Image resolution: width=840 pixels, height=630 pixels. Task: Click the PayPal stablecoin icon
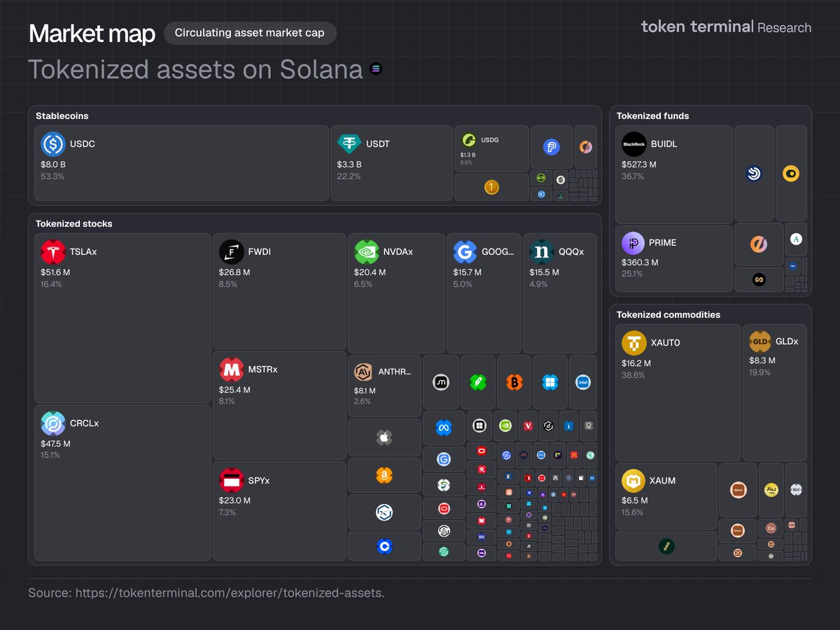552,148
